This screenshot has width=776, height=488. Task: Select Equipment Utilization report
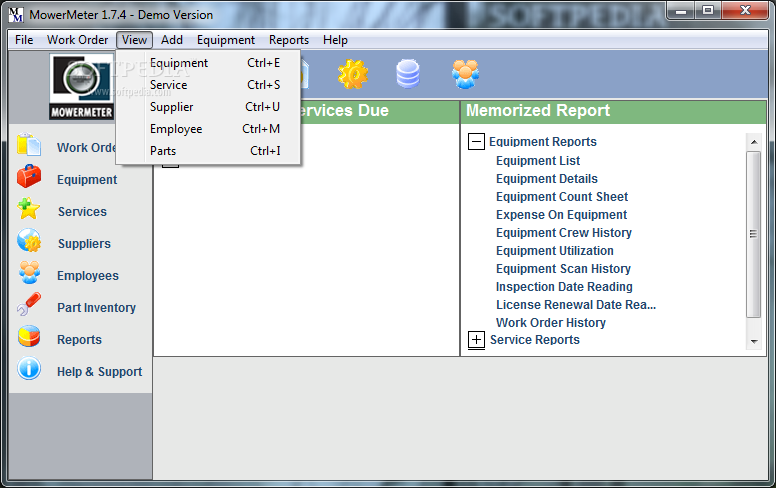coord(555,251)
